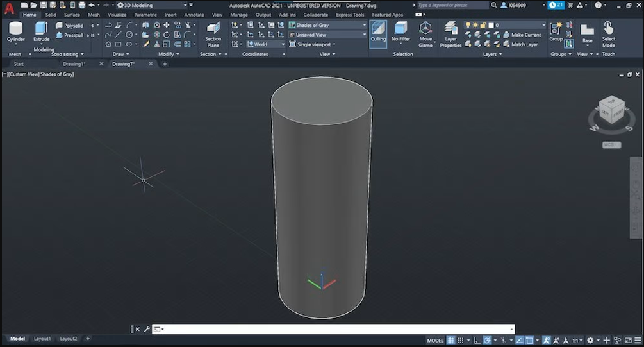Select the Fillet tool in Modify panel
The width and height of the screenshot is (644, 347).
pyautogui.click(x=187, y=35)
